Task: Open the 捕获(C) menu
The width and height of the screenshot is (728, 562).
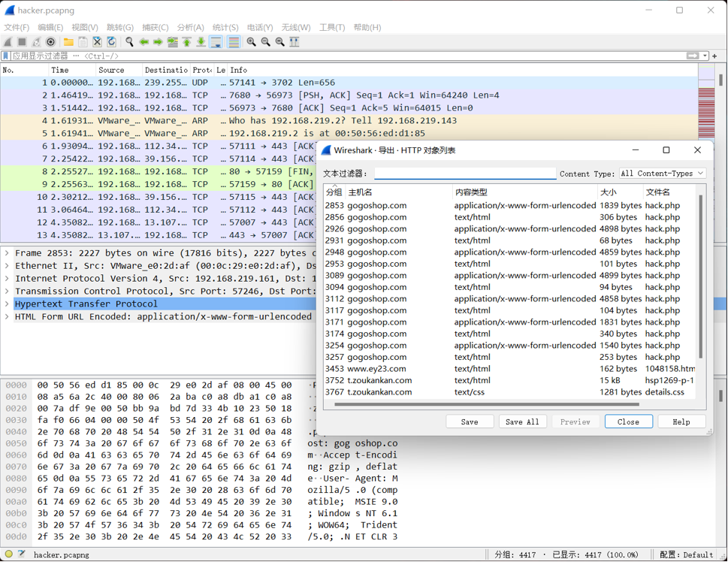Action: pyautogui.click(x=155, y=27)
